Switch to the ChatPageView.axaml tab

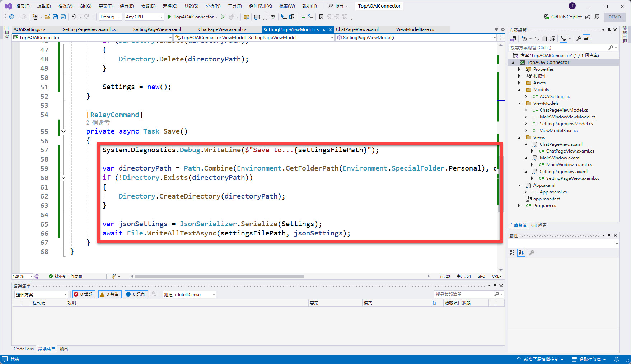pos(357,29)
